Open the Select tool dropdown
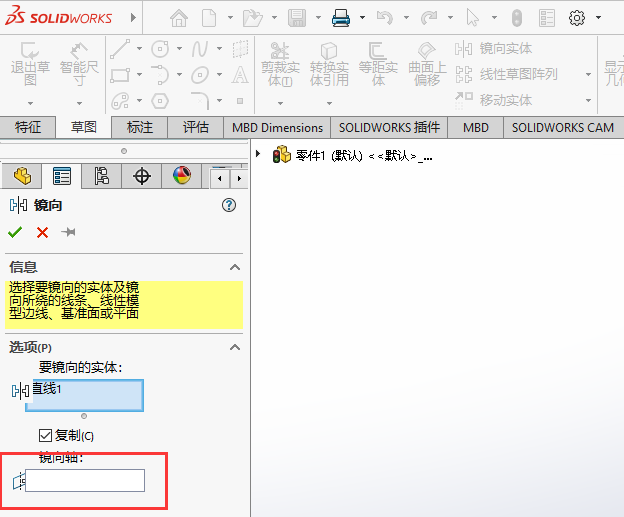The image size is (624, 517). (x=494, y=18)
